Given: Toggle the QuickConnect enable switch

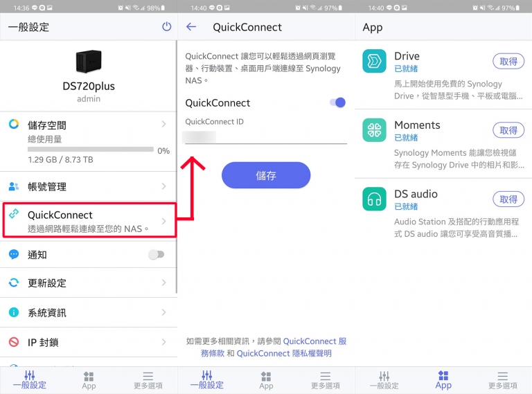Looking at the screenshot, I should [337, 102].
